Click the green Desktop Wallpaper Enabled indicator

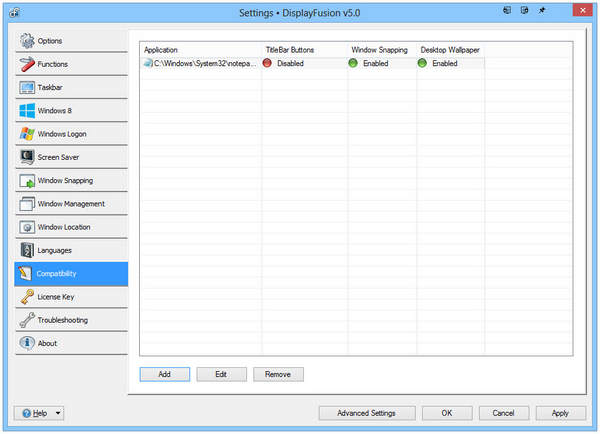[422, 63]
